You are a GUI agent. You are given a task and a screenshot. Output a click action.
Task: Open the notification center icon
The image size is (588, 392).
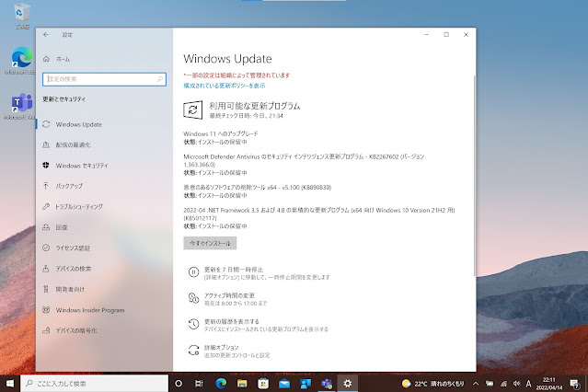click(574, 384)
